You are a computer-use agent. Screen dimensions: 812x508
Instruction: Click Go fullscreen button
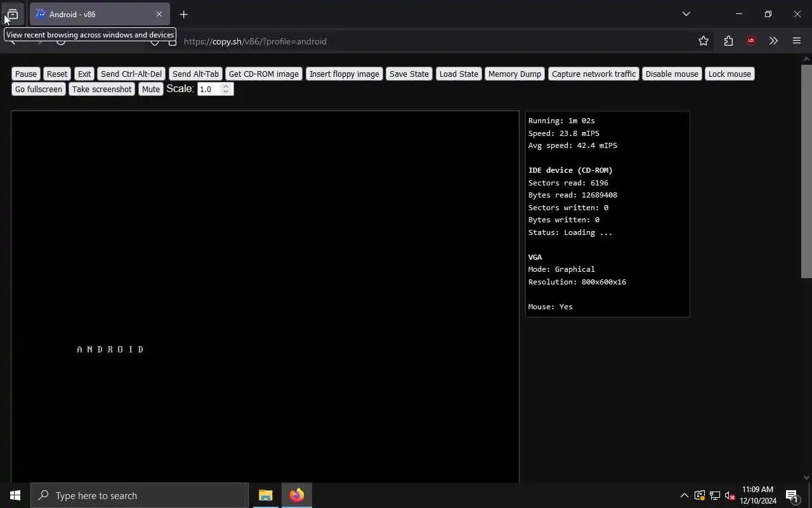pyautogui.click(x=39, y=89)
